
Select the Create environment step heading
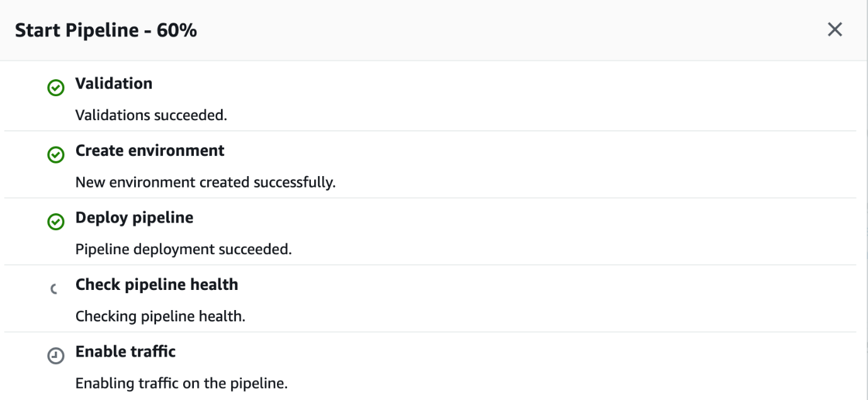(x=150, y=151)
